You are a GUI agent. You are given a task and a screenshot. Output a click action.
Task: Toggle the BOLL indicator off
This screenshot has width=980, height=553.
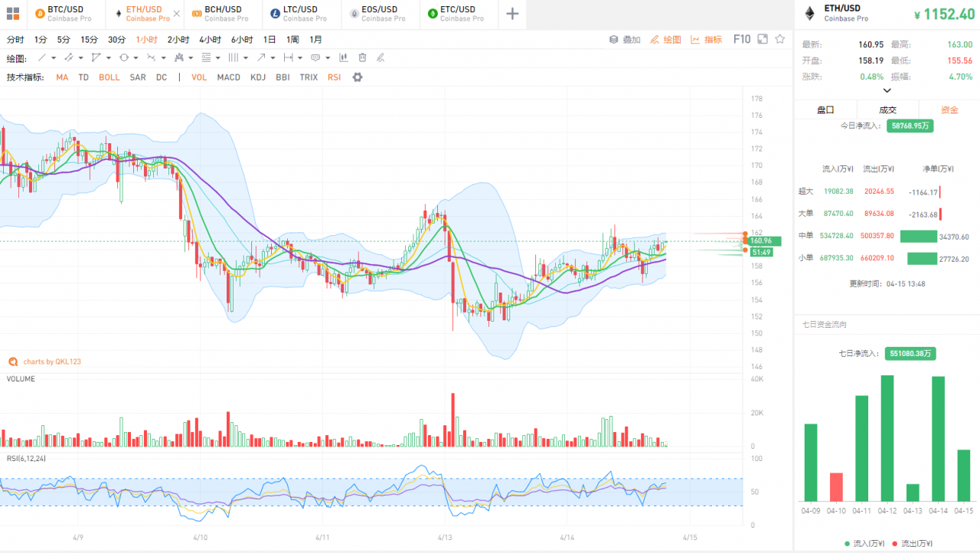click(109, 77)
